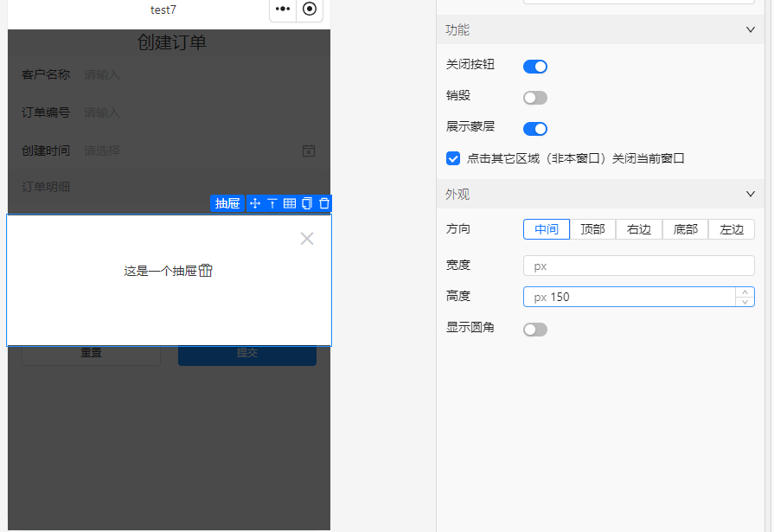Click the mini-program circle target button
This screenshot has height=532, width=774.
[310, 9]
